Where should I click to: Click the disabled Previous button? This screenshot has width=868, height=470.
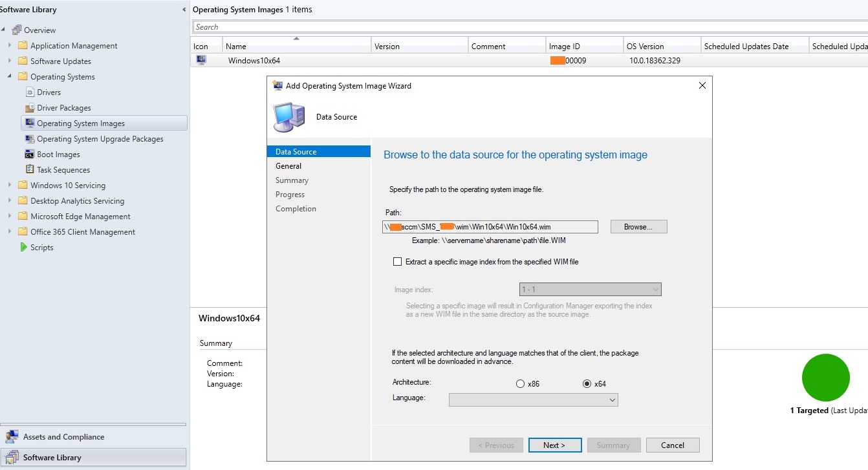tap(496, 445)
